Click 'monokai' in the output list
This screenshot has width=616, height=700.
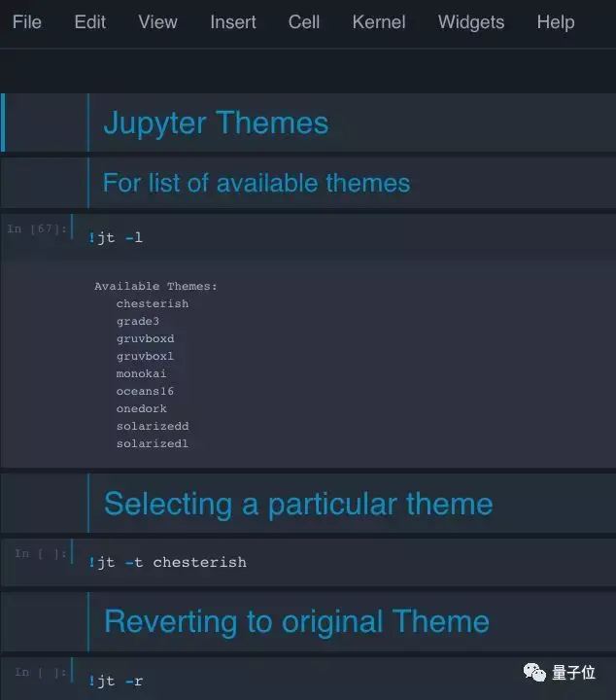click(x=141, y=373)
